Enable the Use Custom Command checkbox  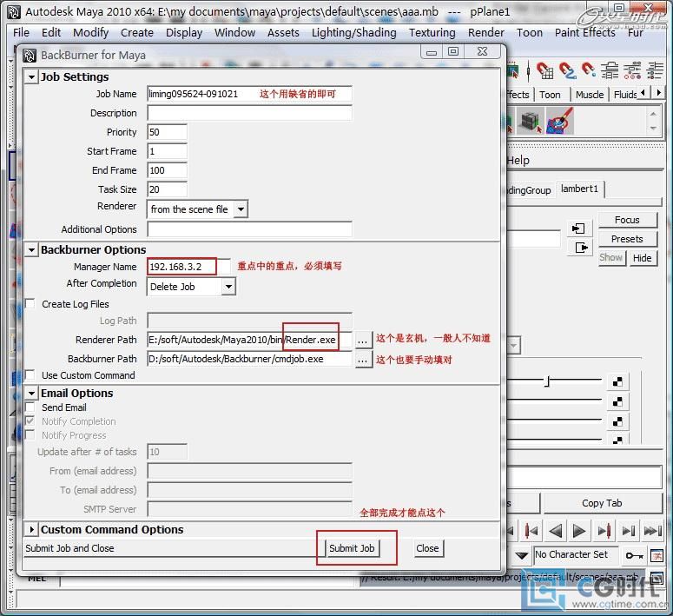(x=30, y=375)
